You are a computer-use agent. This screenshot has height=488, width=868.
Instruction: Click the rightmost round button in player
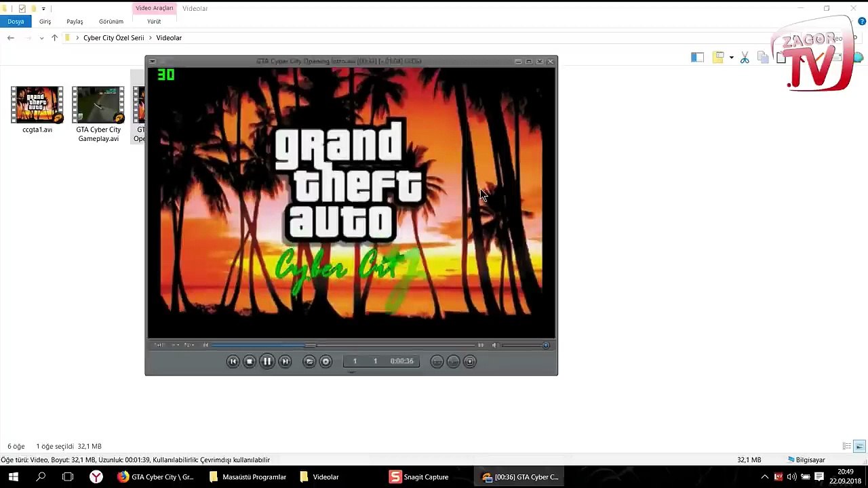click(470, 361)
